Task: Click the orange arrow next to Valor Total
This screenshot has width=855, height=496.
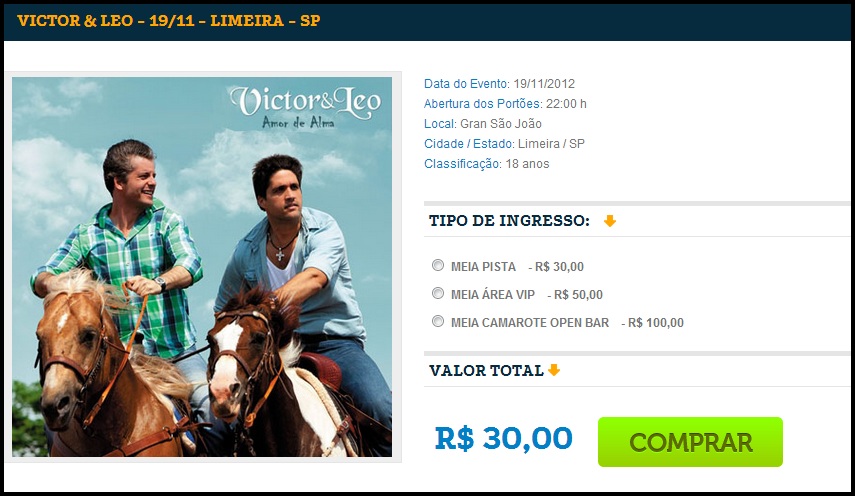Action: pyautogui.click(x=554, y=370)
